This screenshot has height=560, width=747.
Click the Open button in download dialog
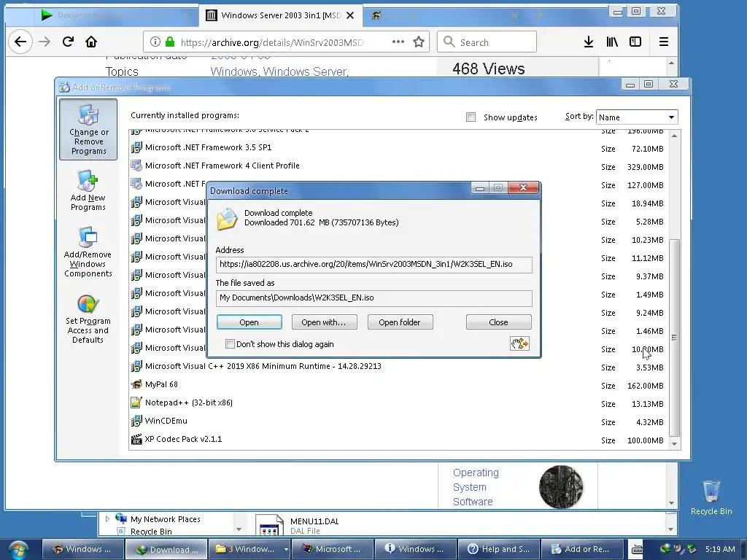[x=249, y=322]
